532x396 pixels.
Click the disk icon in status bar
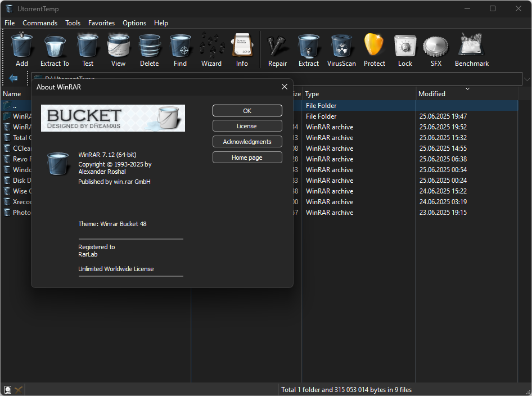pyautogui.click(x=8, y=390)
